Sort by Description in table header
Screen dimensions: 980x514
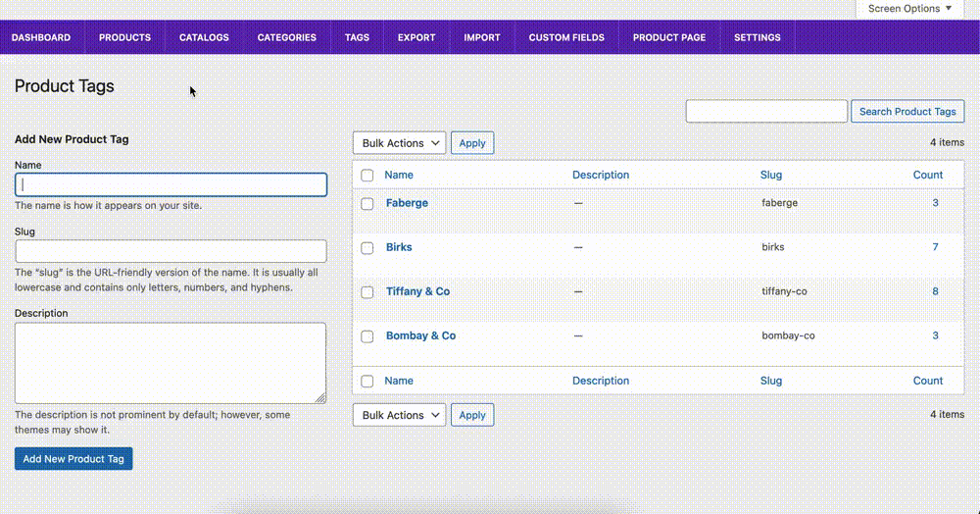[x=601, y=175]
